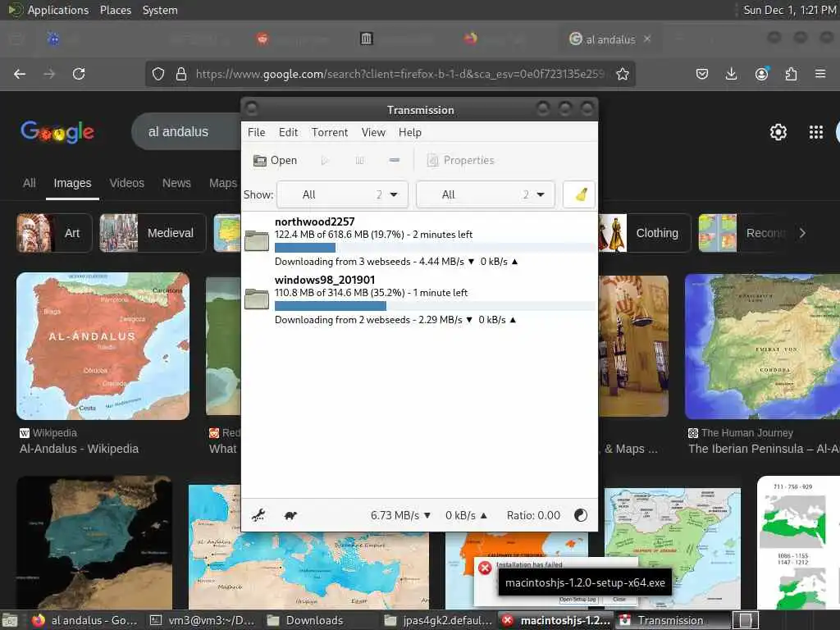
Task: Open Firefox extensions puzzle icon
Action: [791, 74]
